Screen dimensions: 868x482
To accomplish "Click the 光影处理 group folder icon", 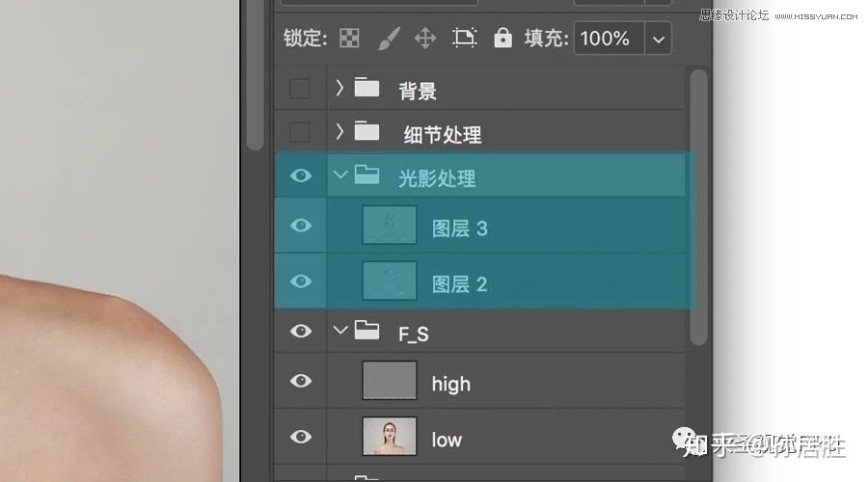I will (367, 174).
